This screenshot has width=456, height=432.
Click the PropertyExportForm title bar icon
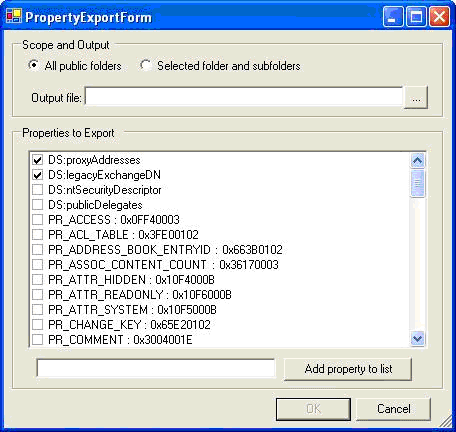[x=14, y=16]
